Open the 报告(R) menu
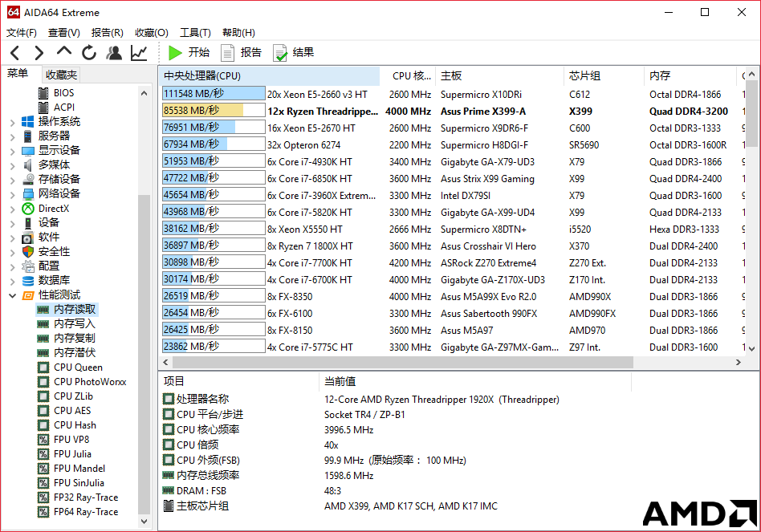The width and height of the screenshot is (761, 532). [108, 32]
